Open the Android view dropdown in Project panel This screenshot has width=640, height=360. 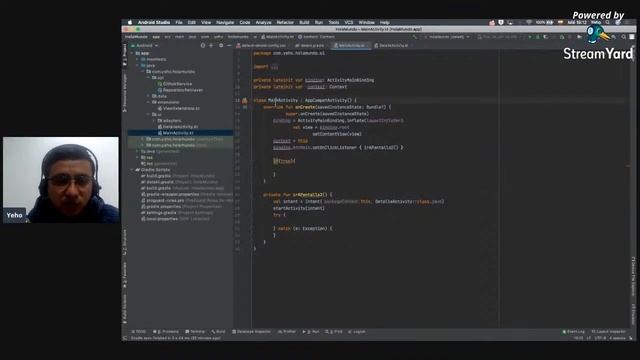click(144, 45)
